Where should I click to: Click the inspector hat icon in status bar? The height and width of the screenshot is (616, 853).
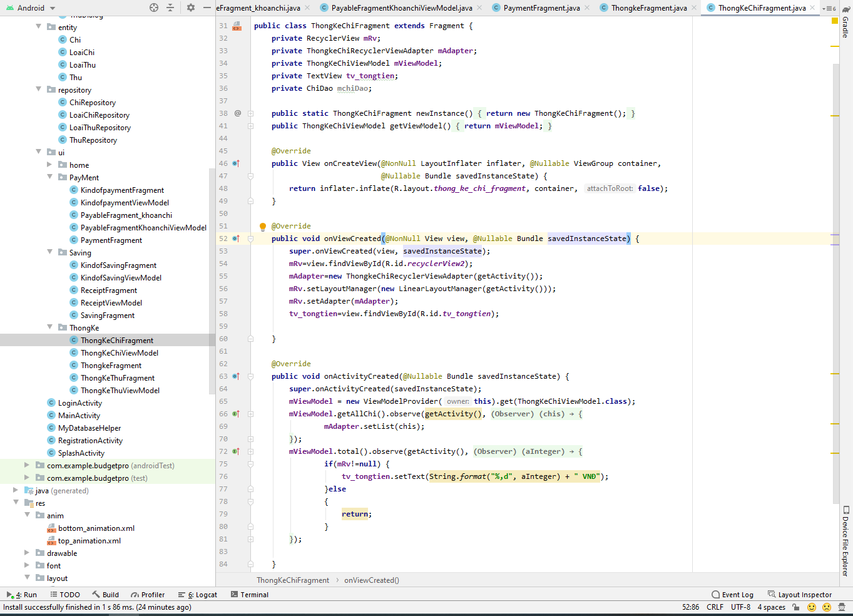(x=842, y=607)
